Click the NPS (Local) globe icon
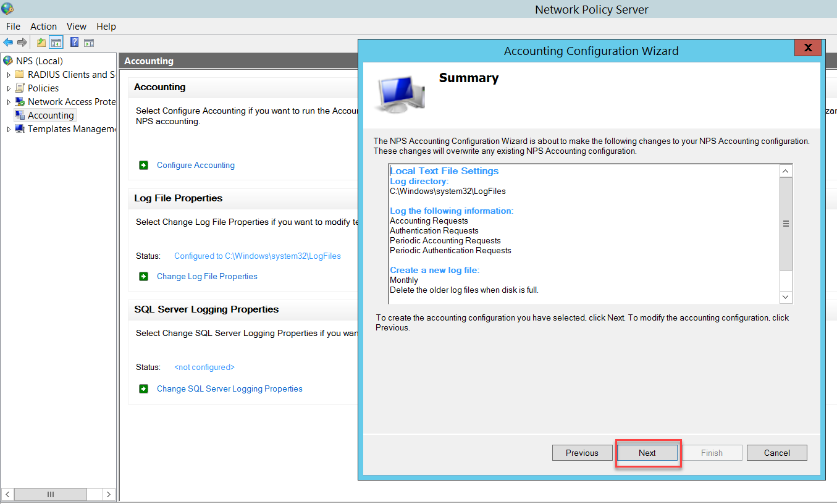 pos(8,61)
